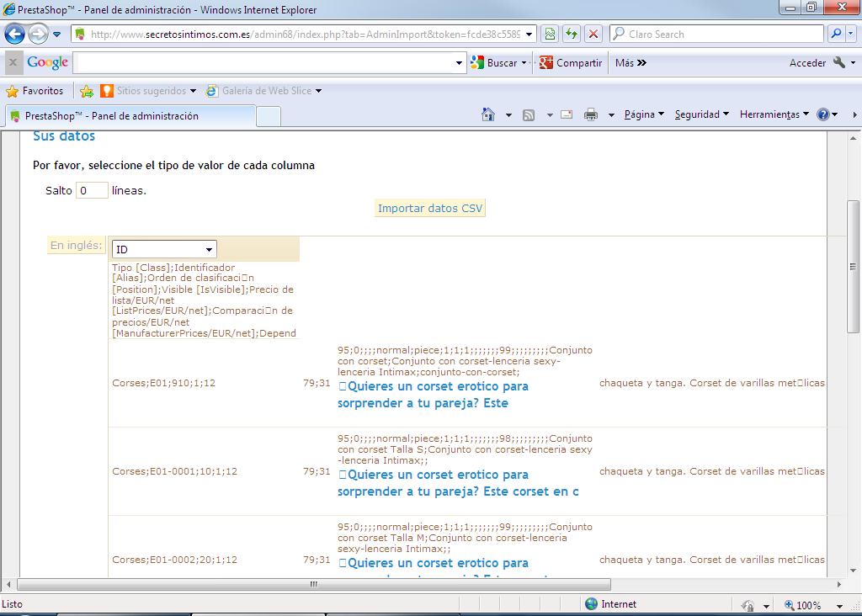
Task: Click the Acceder sign-in link
Action: click(807, 62)
